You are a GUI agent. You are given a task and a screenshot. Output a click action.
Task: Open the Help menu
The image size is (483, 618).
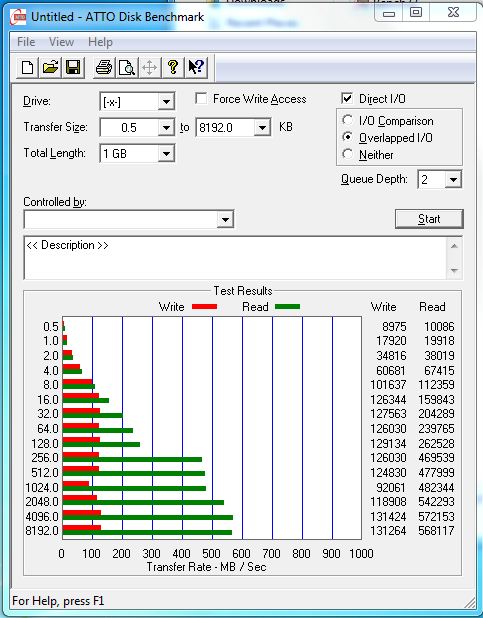point(100,42)
